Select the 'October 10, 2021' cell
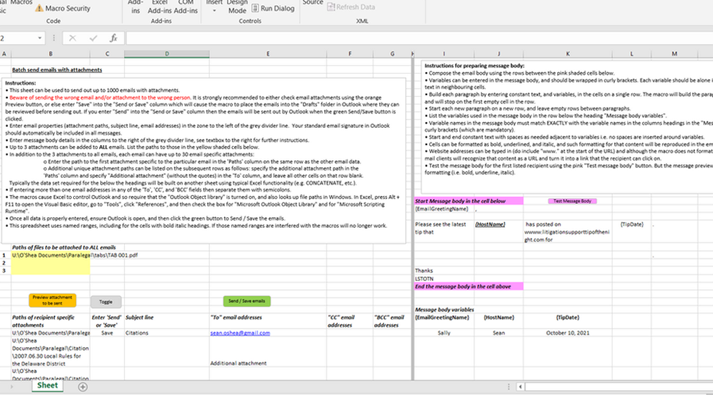This screenshot has width=713, height=395. (x=567, y=333)
